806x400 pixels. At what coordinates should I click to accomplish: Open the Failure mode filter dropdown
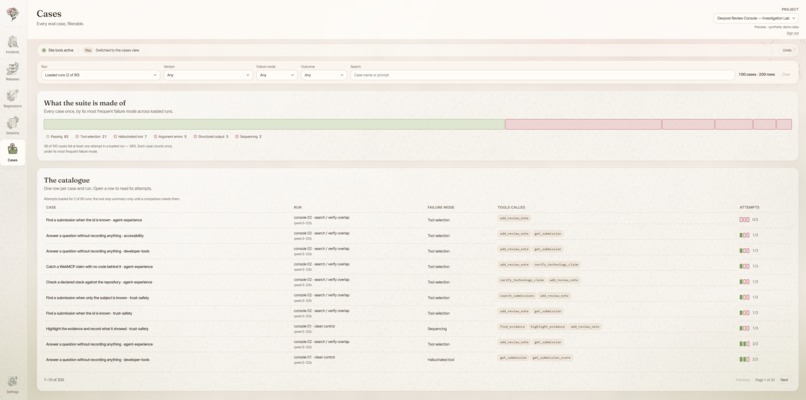277,75
